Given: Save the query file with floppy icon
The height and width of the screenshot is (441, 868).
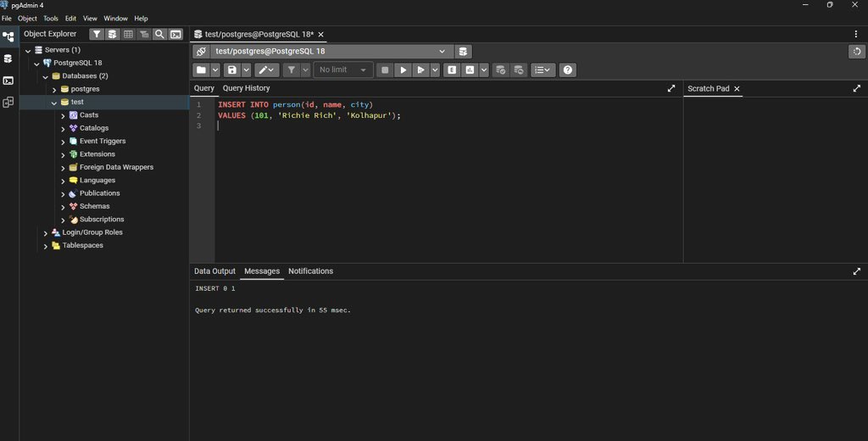Looking at the screenshot, I should tap(232, 70).
